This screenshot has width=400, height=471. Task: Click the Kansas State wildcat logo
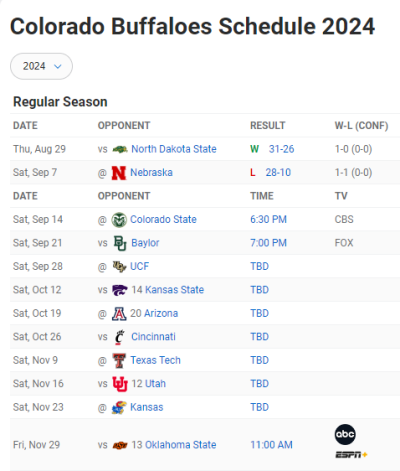(120, 290)
